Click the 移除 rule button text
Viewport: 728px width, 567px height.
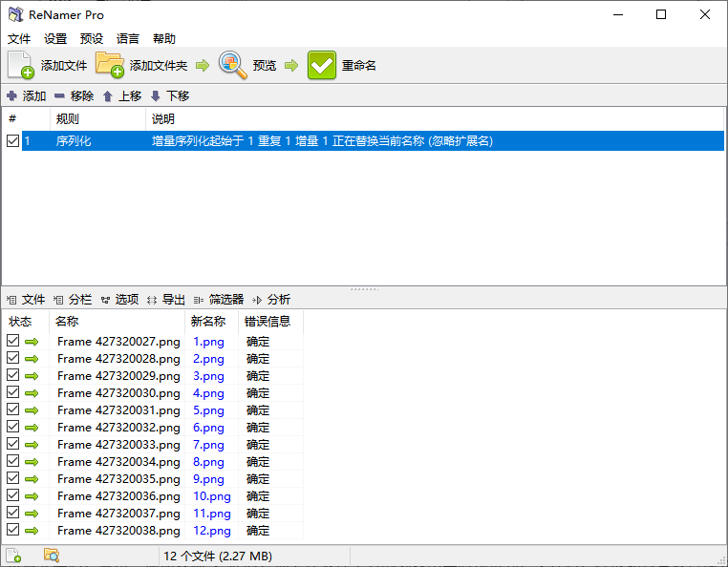point(82,96)
